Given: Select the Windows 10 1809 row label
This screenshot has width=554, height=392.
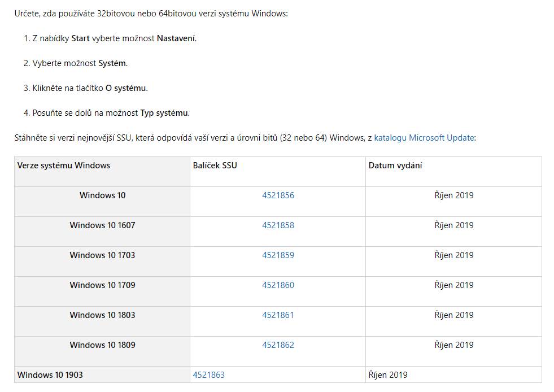Looking at the screenshot, I should coord(102,345).
